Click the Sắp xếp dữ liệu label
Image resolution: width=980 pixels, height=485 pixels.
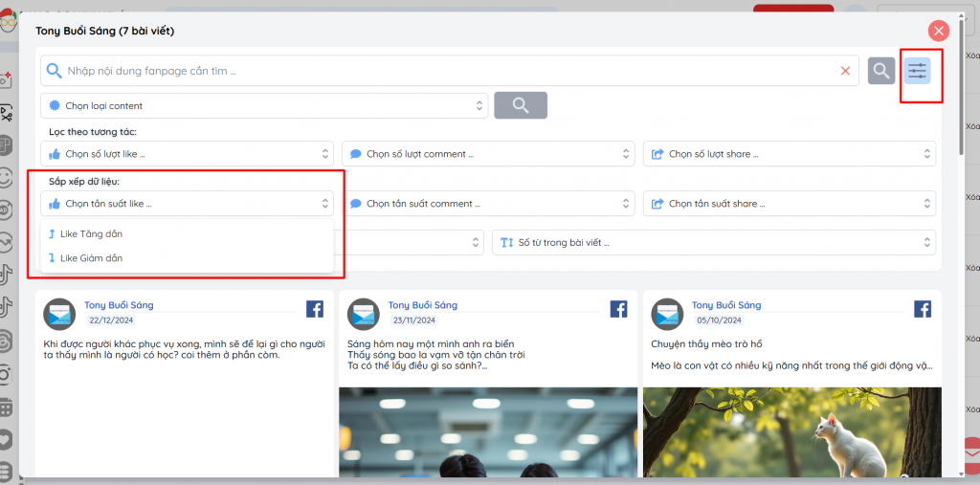(x=84, y=181)
